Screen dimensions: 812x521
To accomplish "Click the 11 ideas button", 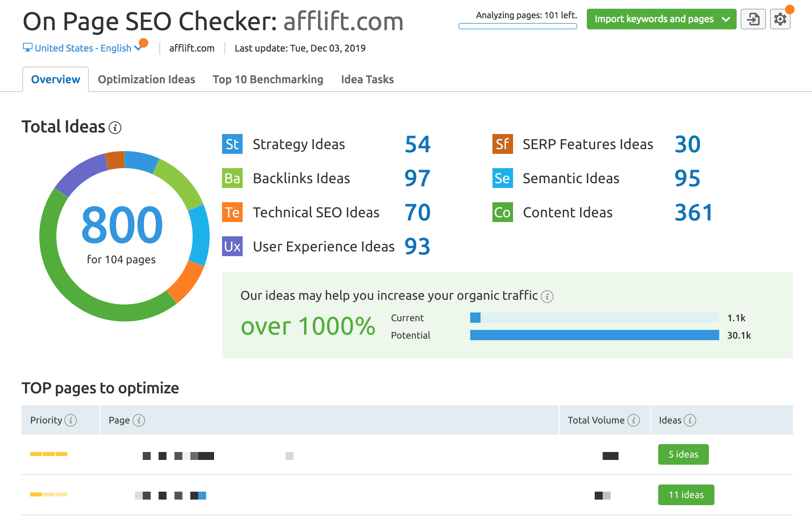I will [x=686, y=495].
